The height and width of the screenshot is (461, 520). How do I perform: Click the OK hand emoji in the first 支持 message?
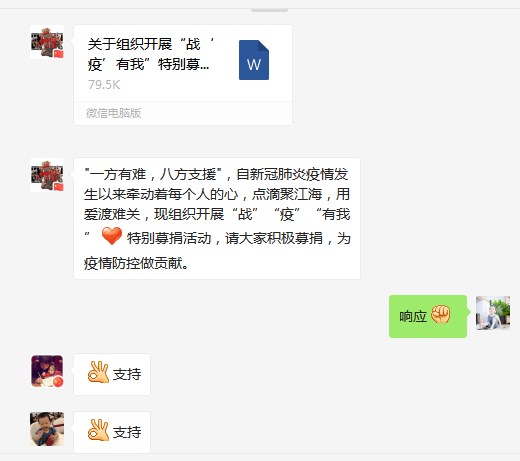[x=98, y=372]
